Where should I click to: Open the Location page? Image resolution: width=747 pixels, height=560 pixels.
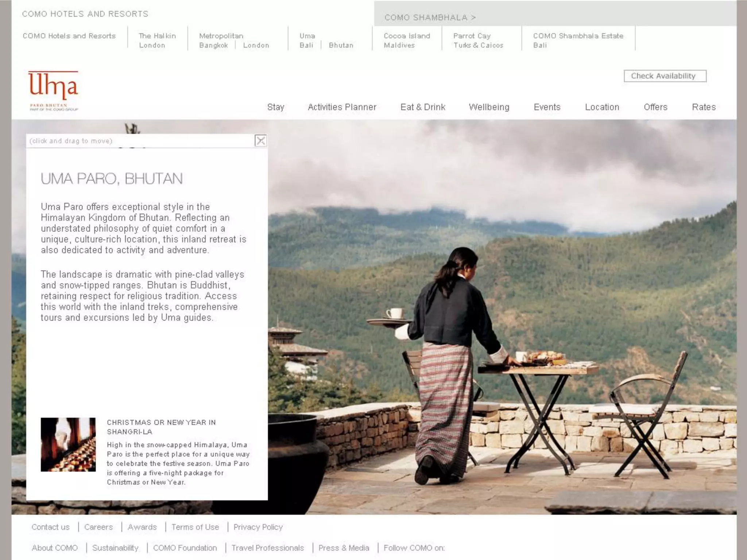pyautogui.click(x=602, y=107)
